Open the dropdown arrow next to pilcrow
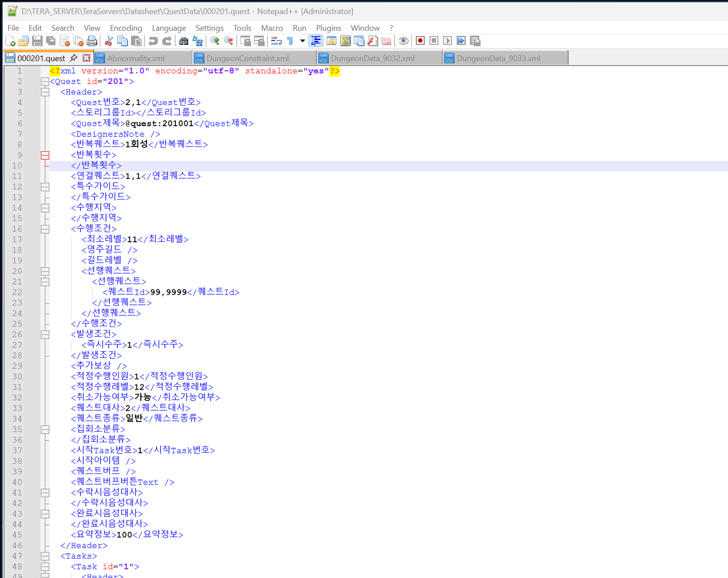 pos(302,41)
